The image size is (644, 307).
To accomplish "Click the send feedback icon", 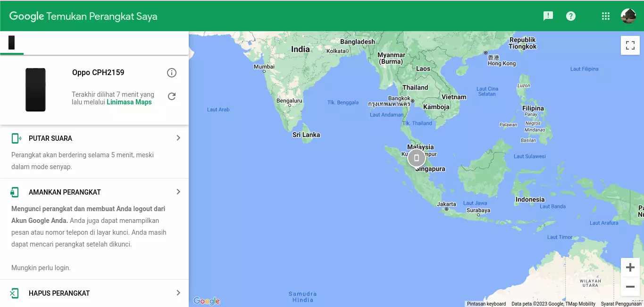I will point(548,16).
